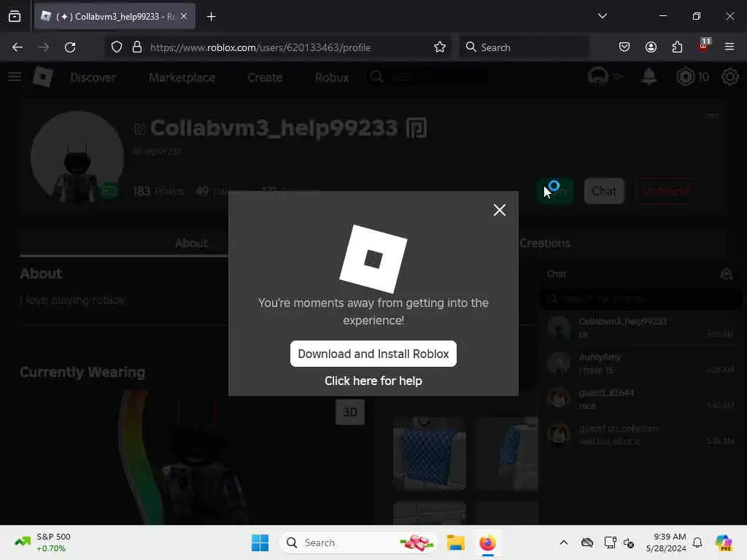The width and height of the screenshot is (747, 560).
Task: Open File Explorer from the taskbar
Action: [455, 542]
